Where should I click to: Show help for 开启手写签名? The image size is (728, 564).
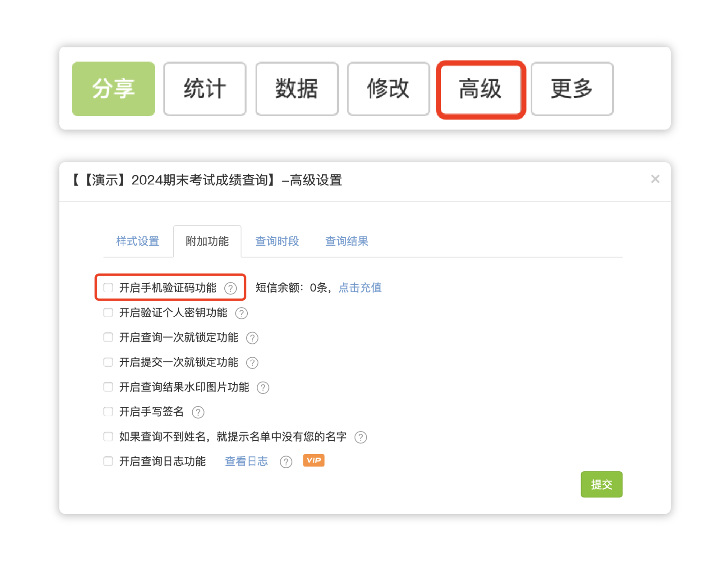click(198, 412)
